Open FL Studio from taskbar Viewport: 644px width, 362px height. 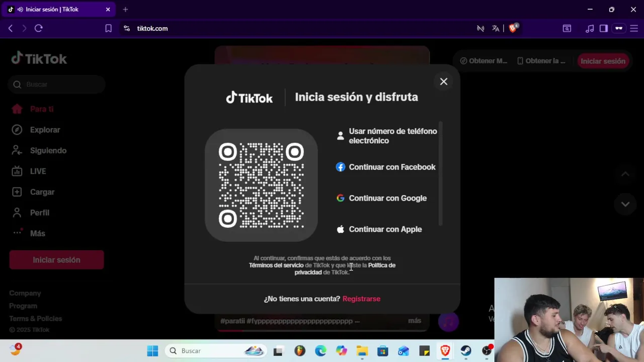[x=300, y=351]
